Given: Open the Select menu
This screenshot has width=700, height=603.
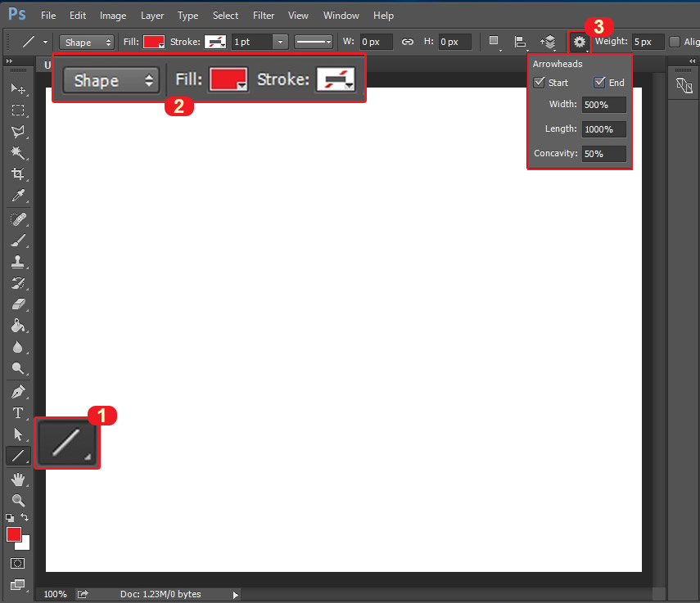Looking at the screenshot, I should pos(225,16).
